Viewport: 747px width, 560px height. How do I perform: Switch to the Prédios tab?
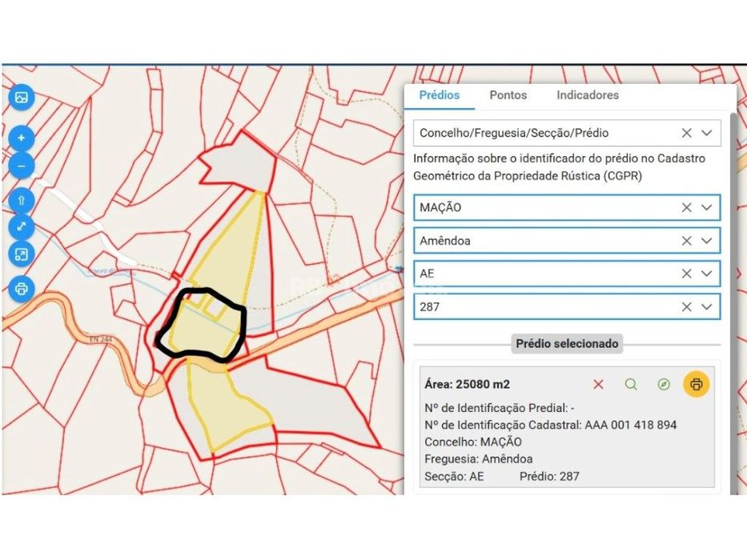pyautogui.click(x=440, y=95)
